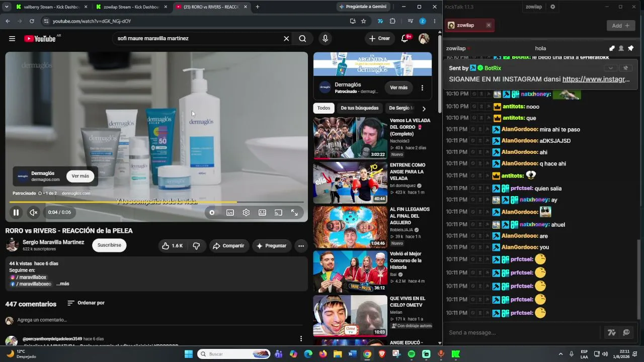Open the ENTRENE COMO ANGIE video thumbnail
Screen dimensions: 644x362
point(350,183)
